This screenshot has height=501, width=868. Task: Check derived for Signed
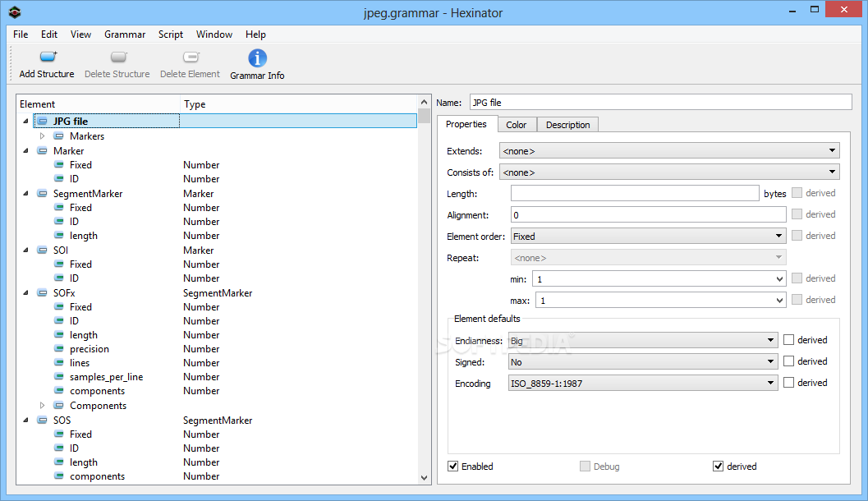pyautogui.click(x=789, y=361)
